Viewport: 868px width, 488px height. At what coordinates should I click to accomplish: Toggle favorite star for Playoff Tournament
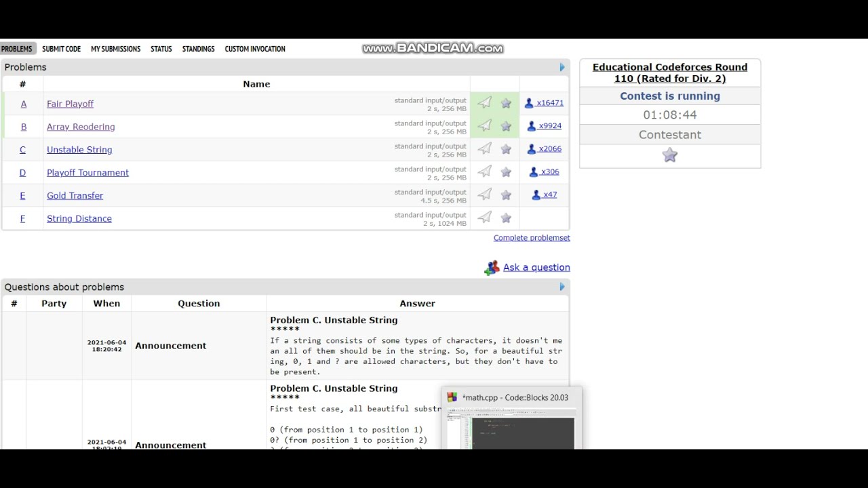[506, 172]
